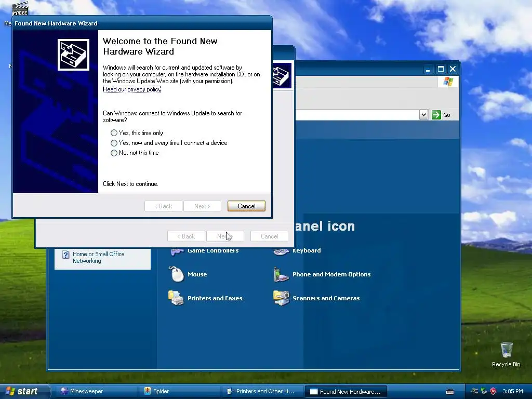
Task: Click the movie clapper desktop icon
Action: pyautogui.click(x=20, y=8)
